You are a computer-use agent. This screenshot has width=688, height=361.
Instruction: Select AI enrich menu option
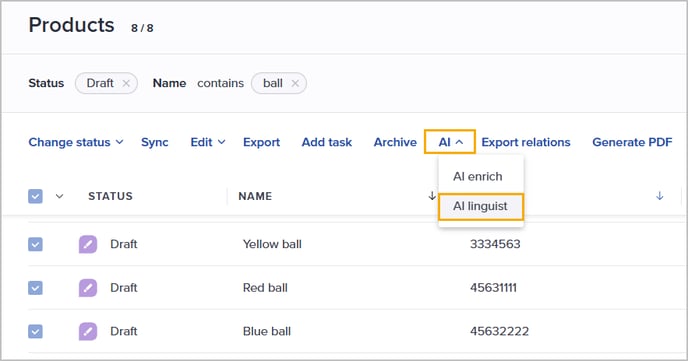(x=480, y=176)
